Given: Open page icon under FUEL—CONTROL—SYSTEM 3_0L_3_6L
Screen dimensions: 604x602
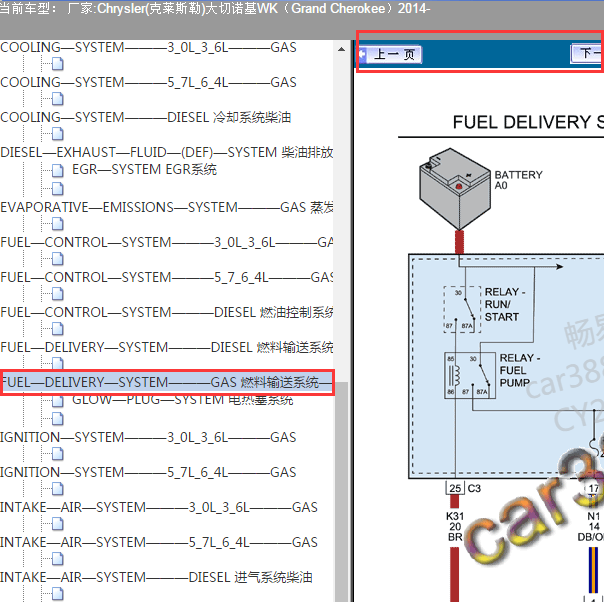Looking at the screenshot, I should [x=57, y=259].
